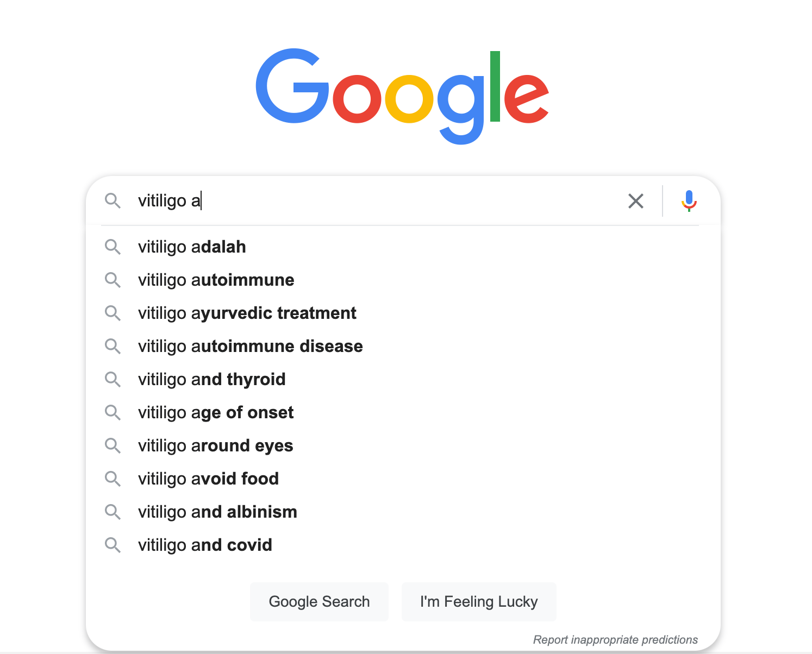Click magnifier icon next to 'vitiligo around eyes'
Viewport: 812px width, 654px height.
[x=113, y=446]
